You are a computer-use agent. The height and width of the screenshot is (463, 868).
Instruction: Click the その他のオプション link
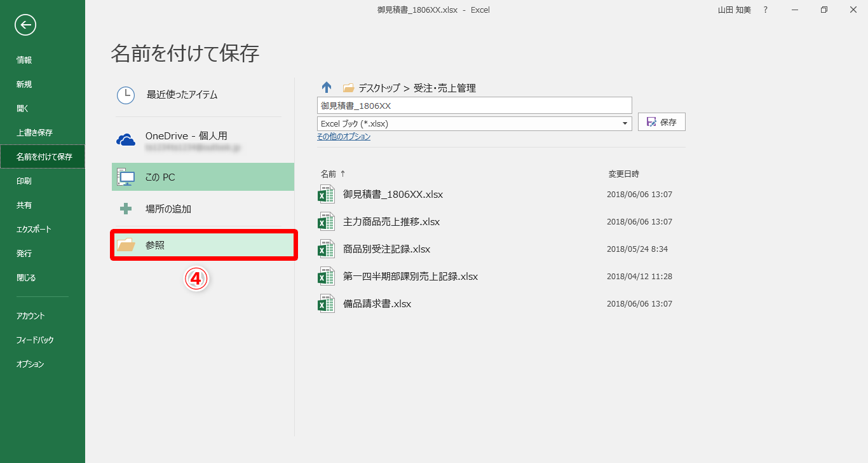(x=344, y=137)
